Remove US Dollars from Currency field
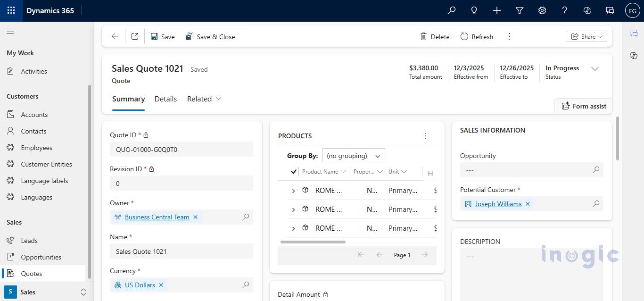Viewport: 644px width, 301px height. [x=161, y=285]
